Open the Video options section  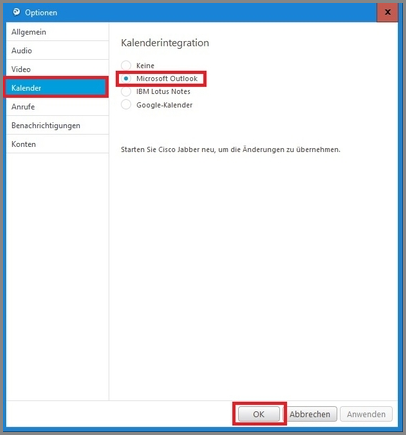[x=57, y=69]
